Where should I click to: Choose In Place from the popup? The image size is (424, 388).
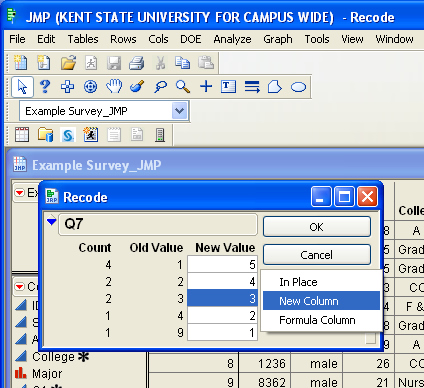click(321, 282)
